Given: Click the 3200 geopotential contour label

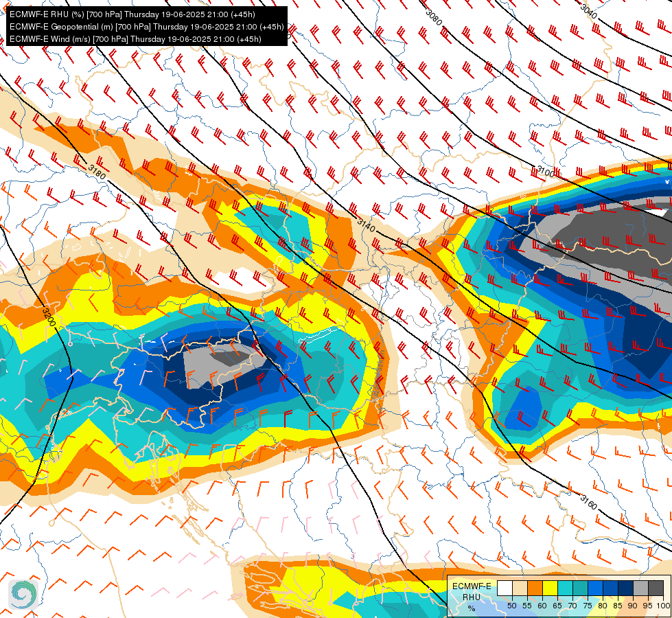Looking at the screenshot, I should point(49,317).
